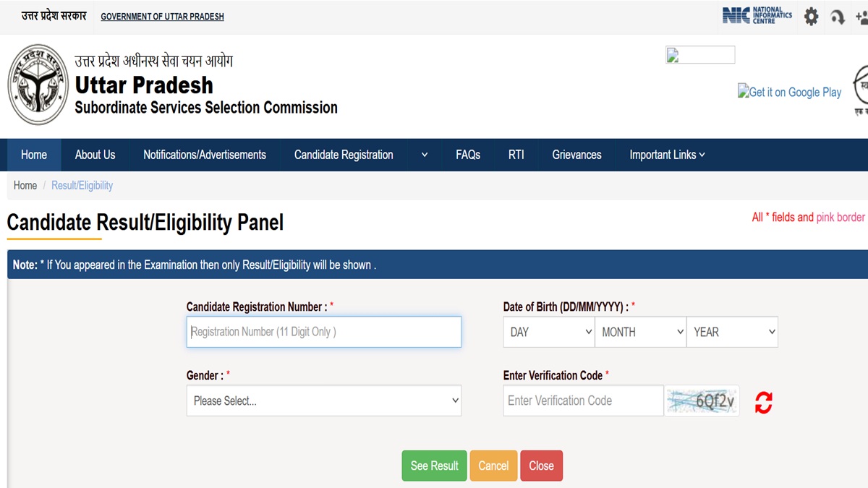868x488 pixels.
Task: Open the Gender selection dropdown
Action: 323,401
